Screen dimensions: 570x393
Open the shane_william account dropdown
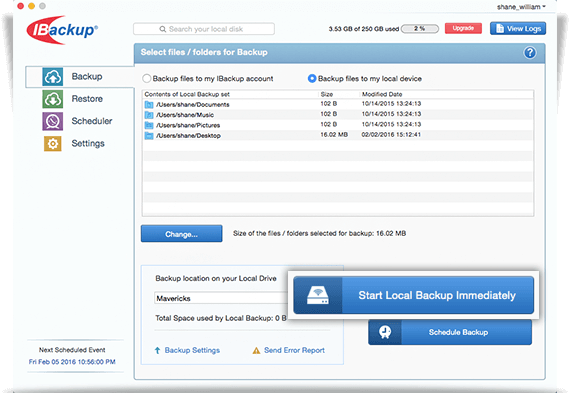(x=521, y=7)
